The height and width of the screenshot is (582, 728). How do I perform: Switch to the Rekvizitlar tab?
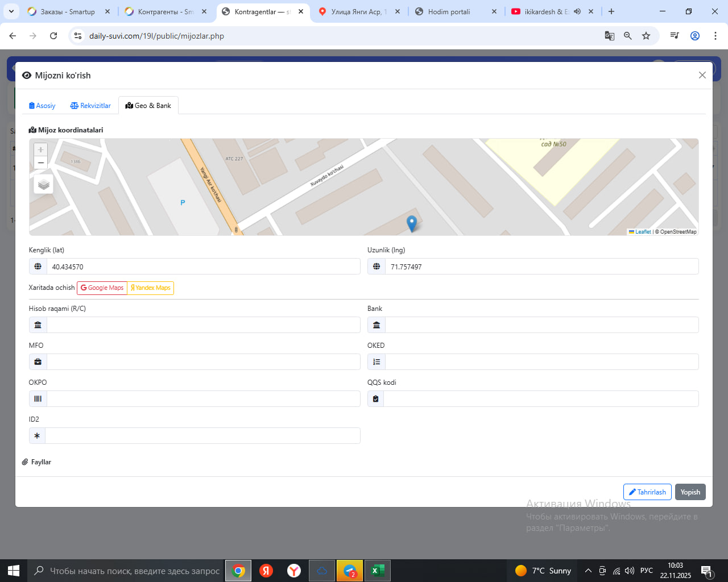click(x=90, y=106)
